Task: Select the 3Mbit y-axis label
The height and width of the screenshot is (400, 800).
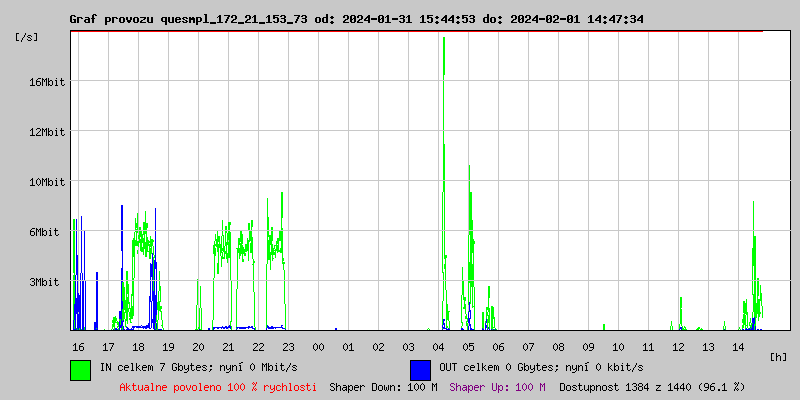Action: 47,282
